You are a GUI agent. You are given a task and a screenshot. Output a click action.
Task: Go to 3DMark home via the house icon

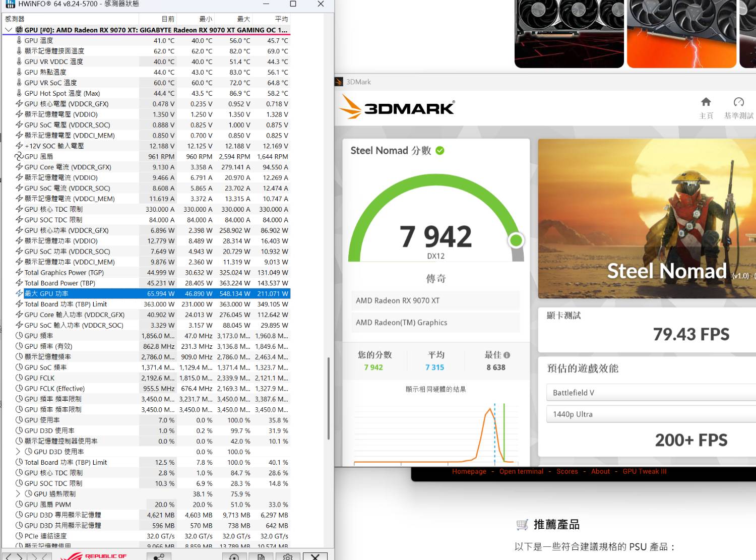(x=706, y=102)
